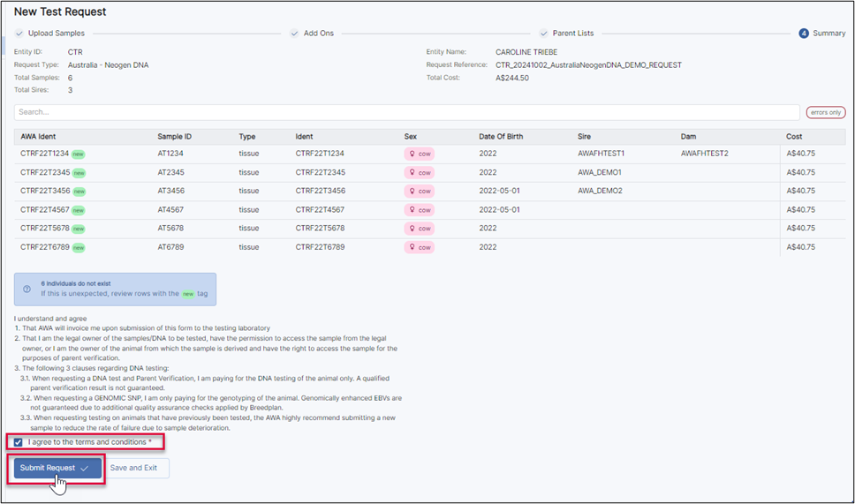Click the 6 individuals do not exist notice
The width and height of the screenshot is (855, 504).
[x=115, y=290]
